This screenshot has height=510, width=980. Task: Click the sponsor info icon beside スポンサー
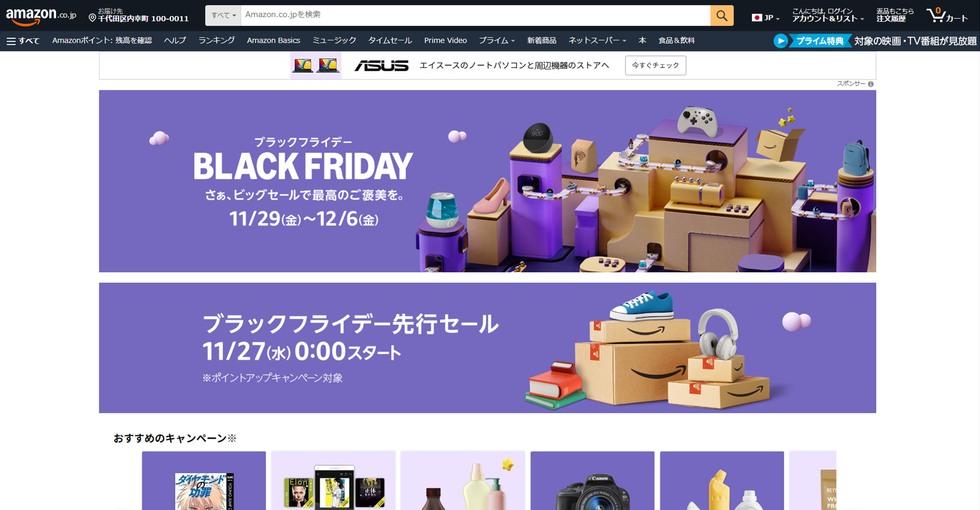pos(871,84)
